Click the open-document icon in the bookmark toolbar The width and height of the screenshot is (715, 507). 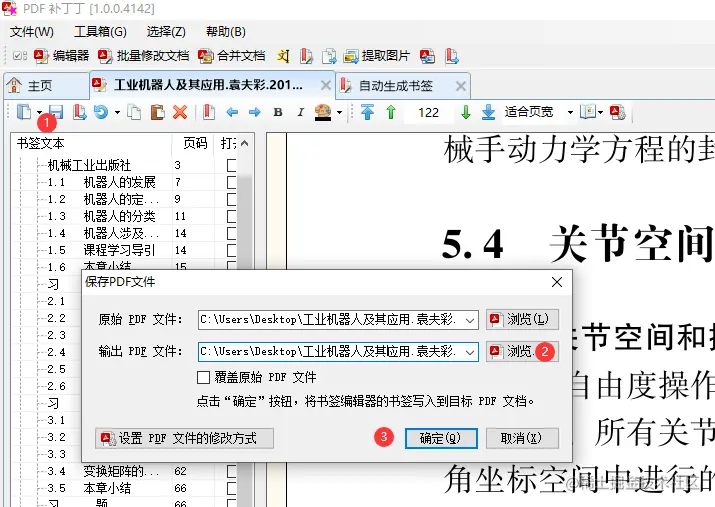click(23, 112)
